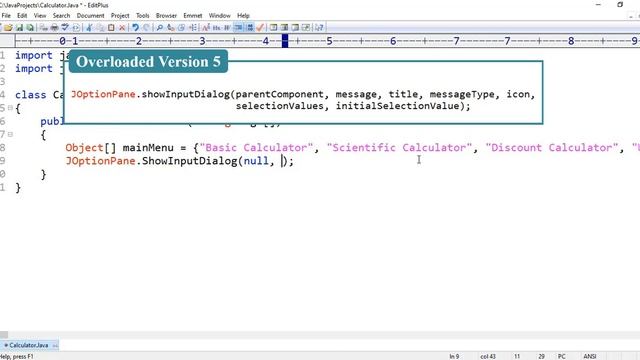Open the Emmet menu

[x=193, y=16]
